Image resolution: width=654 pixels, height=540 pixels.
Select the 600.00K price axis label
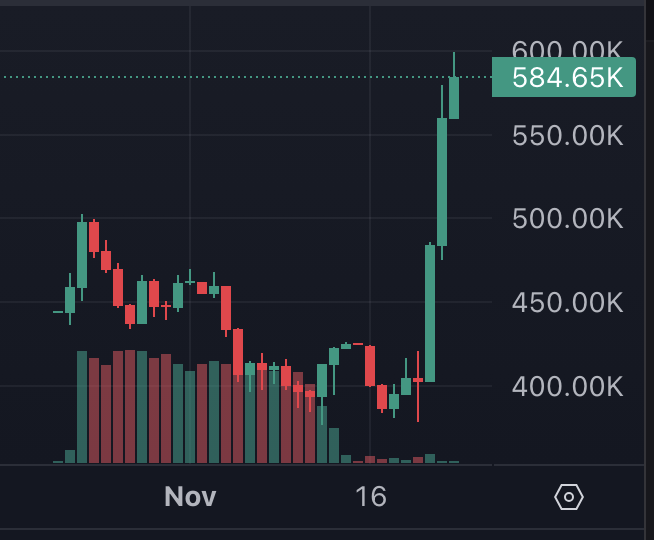click(x=567, y=50)
